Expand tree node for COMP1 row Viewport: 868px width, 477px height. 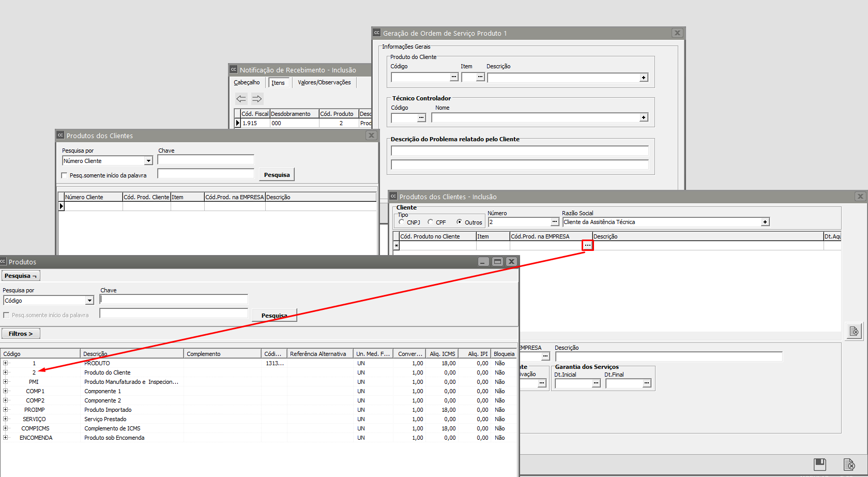[x=6, y=391]
